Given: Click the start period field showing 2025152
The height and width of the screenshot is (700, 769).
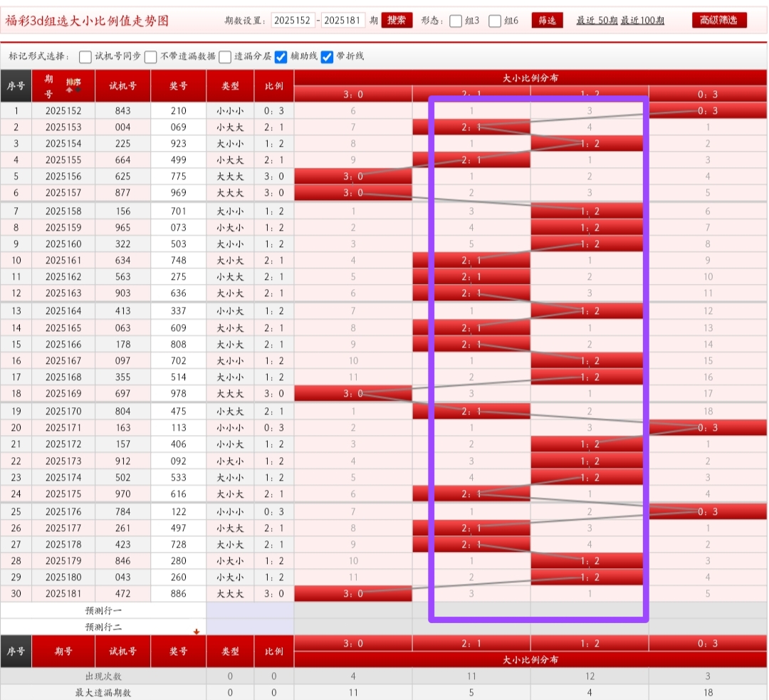Looking at the screenshot, I should [x=292, y=21].
